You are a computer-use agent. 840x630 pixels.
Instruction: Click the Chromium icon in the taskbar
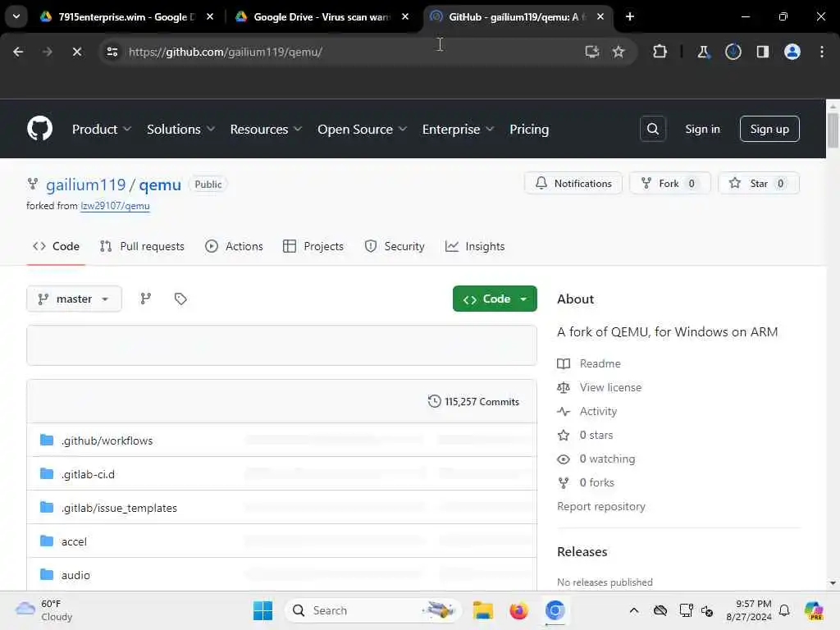click(x=555, y=610)
